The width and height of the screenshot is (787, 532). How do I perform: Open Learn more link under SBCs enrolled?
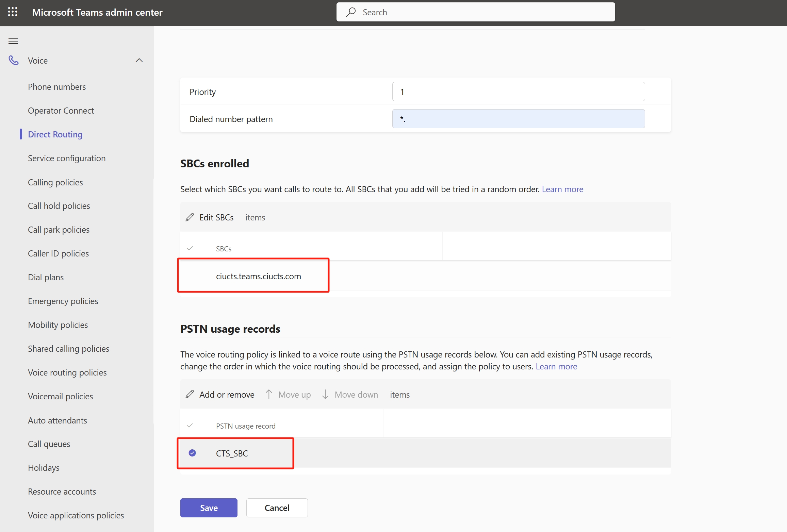tap(562, 189)
